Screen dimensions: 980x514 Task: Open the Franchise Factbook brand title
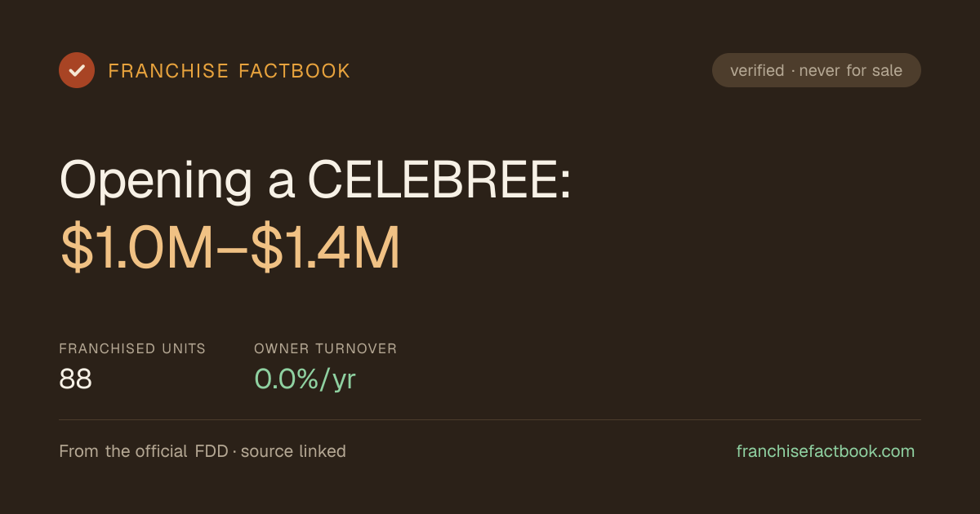tap(229, 71)
